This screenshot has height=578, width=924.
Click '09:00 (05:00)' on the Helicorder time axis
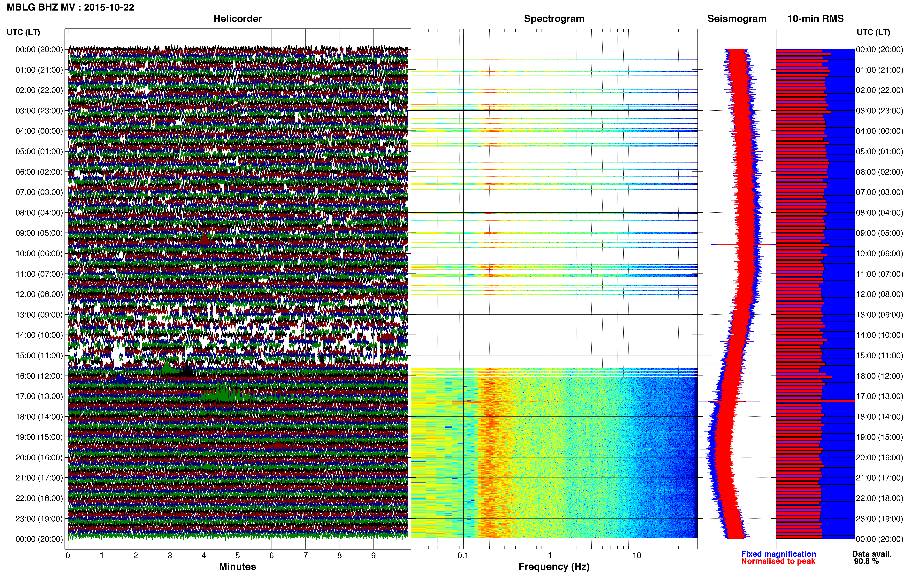pyautogui.click(x=39, y=233)
